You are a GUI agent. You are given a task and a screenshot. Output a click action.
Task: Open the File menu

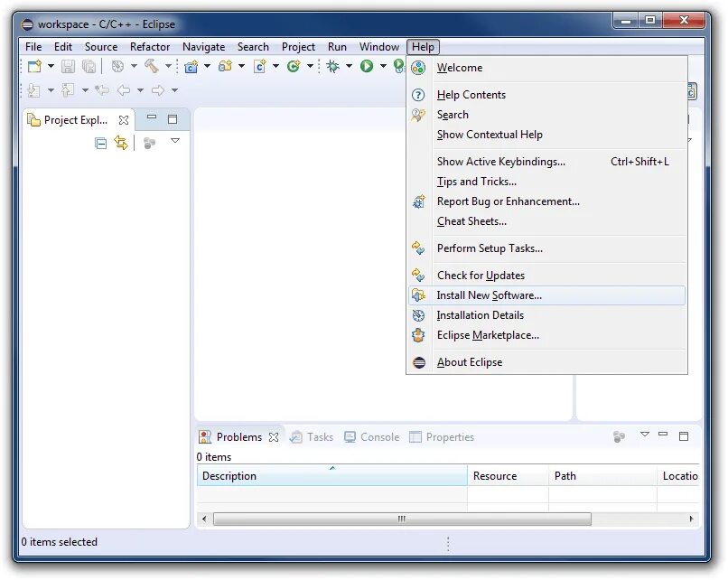[x=33, y=47]
